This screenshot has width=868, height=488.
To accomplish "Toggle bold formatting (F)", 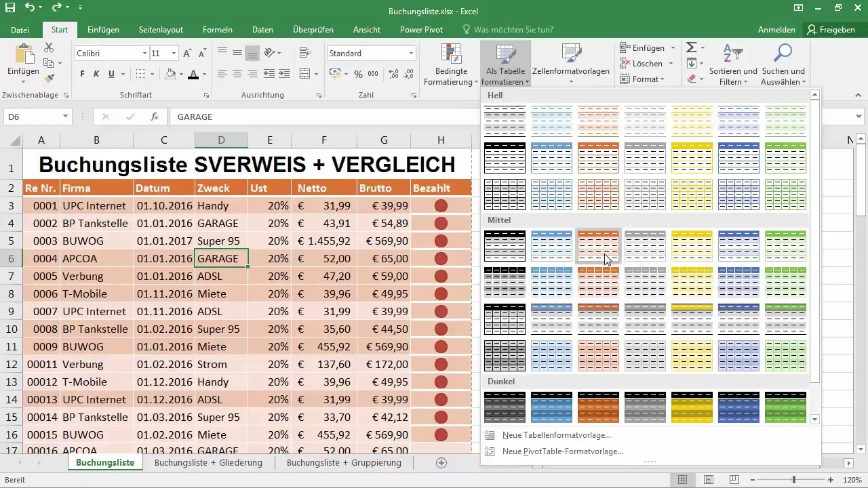I will pos(82,74).
